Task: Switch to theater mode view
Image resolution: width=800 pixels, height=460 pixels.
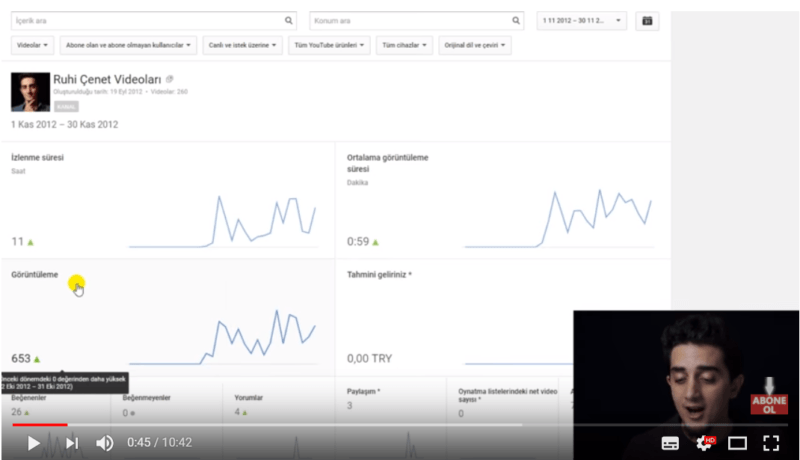Action: pos(738,443)
